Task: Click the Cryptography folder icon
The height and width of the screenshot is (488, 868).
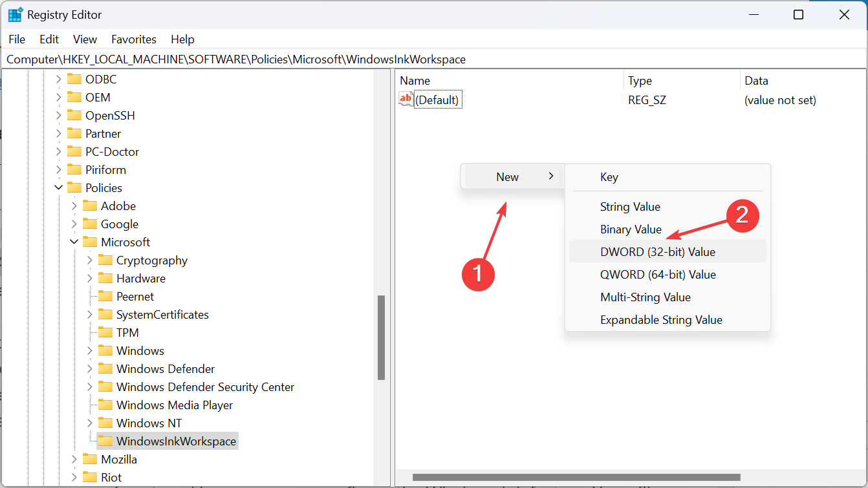Action: 105,260
